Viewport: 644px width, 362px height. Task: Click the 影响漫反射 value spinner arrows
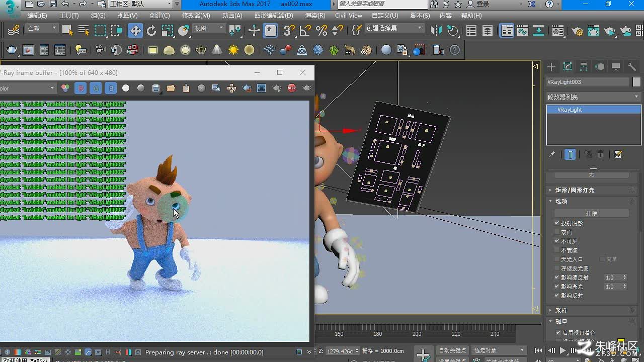625,278
